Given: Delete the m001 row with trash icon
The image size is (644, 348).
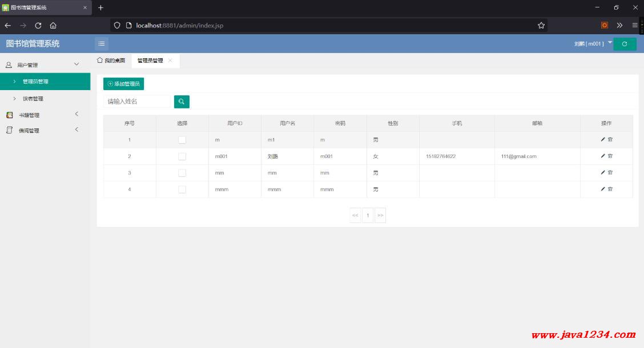Looking at the screenshot, I should (610, 156).
